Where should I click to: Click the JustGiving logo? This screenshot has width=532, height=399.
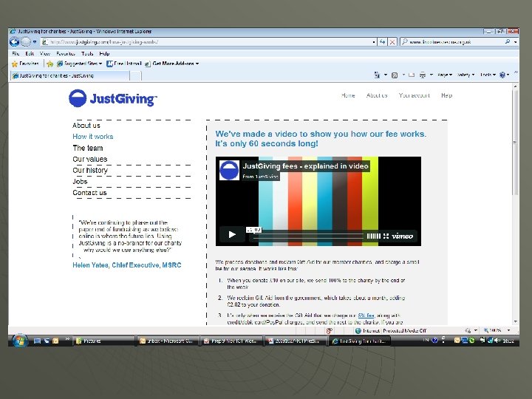112,98
